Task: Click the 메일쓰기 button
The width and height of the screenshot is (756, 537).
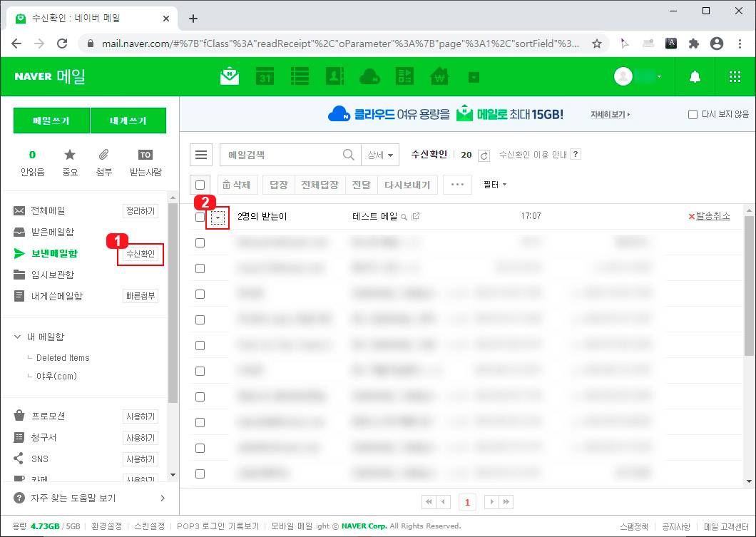Action: click(x=51, y=120)
